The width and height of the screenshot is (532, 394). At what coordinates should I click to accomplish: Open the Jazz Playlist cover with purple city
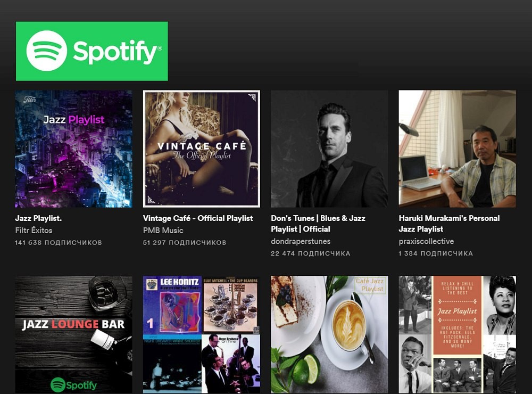(73, 149)
